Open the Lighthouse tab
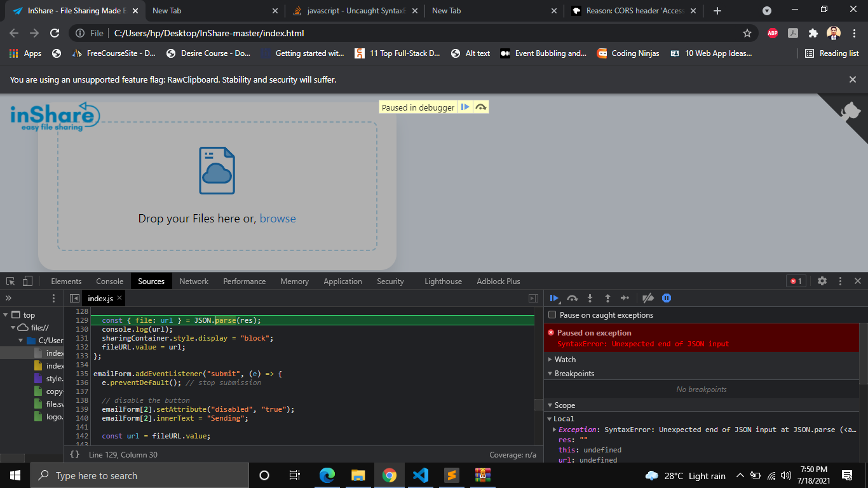The width and height of the screenshot is (868, 488). coord(444,281)
